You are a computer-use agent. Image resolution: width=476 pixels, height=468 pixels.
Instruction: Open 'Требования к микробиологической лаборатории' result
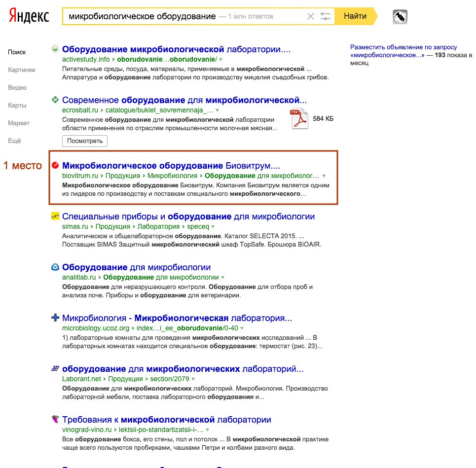[x=166, y=420]
